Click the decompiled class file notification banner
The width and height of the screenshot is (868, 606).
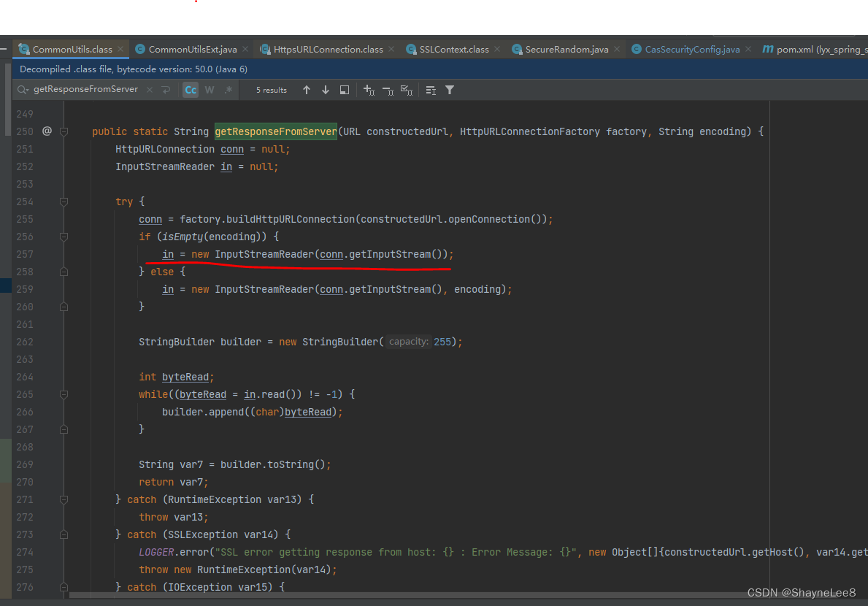[440, 69]
